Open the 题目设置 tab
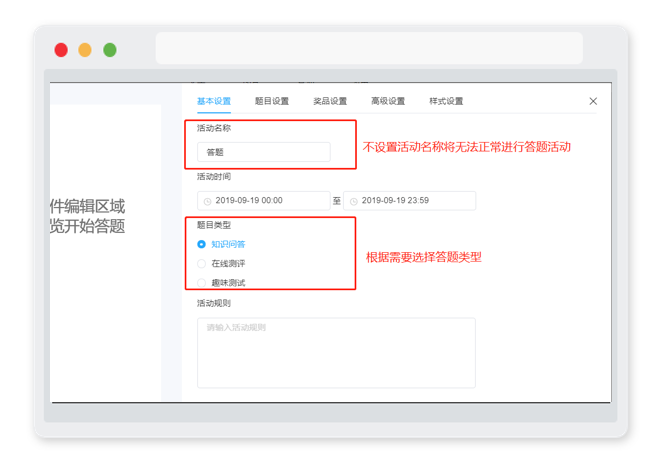The width and height of the screenshot is (660, 460). (x=272, y=101)
